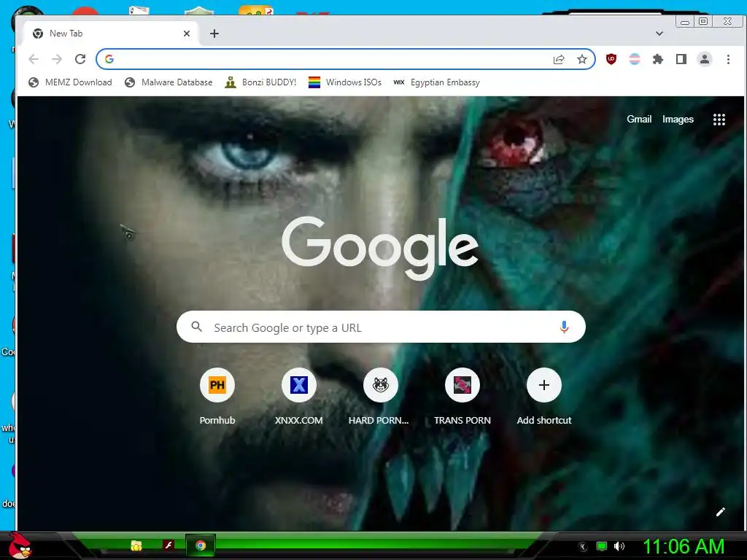Image resolution: width=747 pixels, height=560 pixels.
Task: Reload the page with the refresh icon
Action: [80, 59]
